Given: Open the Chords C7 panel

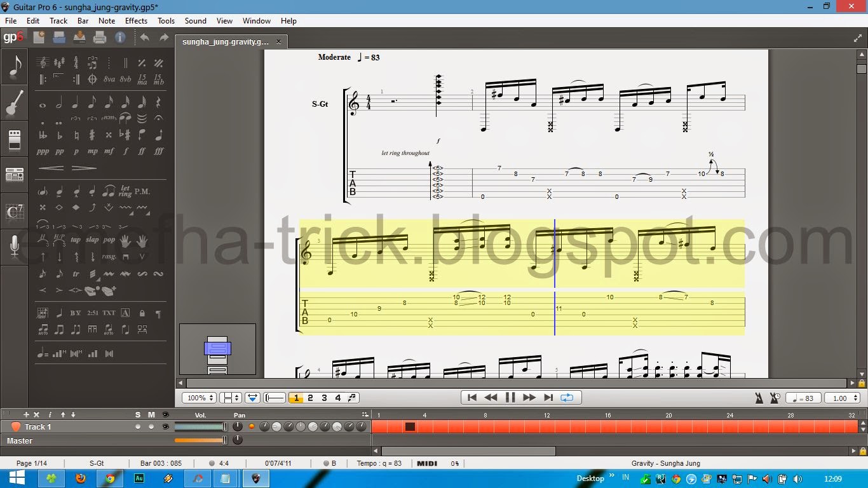Looking at the screenshot, I should coord(14,210).
